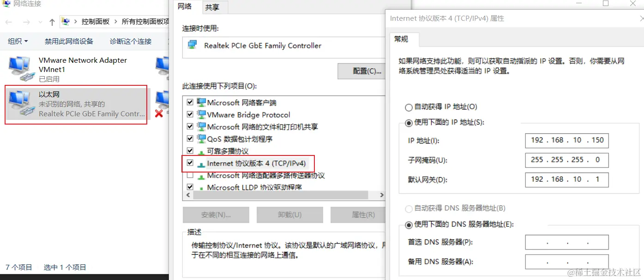The image size is (644, 280).
Task: Click scroll right arrow in items list
Action: point(381,195)
